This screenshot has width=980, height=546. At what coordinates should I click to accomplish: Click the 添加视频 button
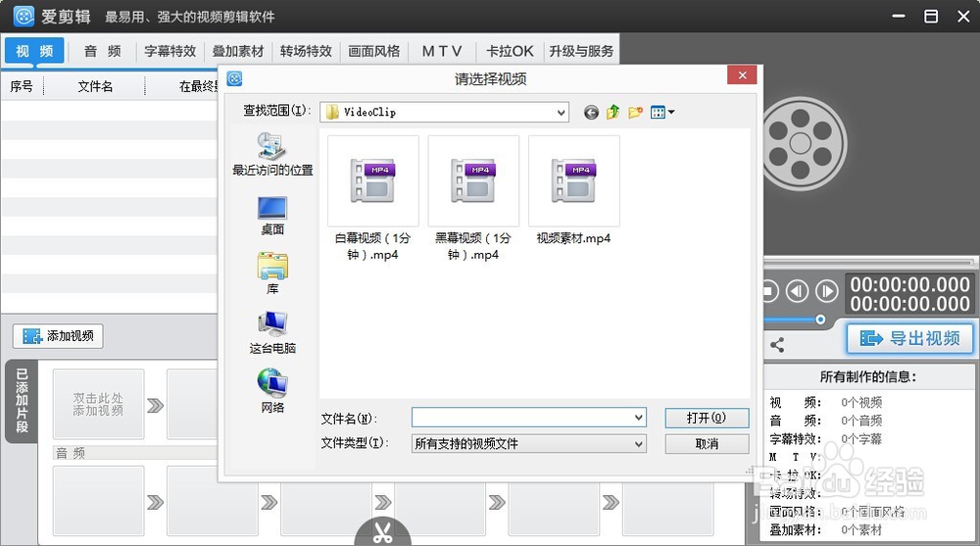click(x=58, y=336)
